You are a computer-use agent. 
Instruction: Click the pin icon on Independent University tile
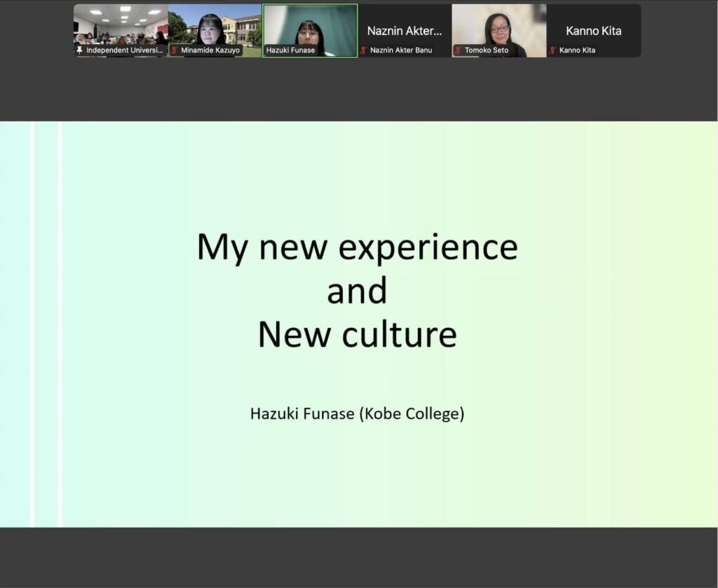(x=80, y=50)
